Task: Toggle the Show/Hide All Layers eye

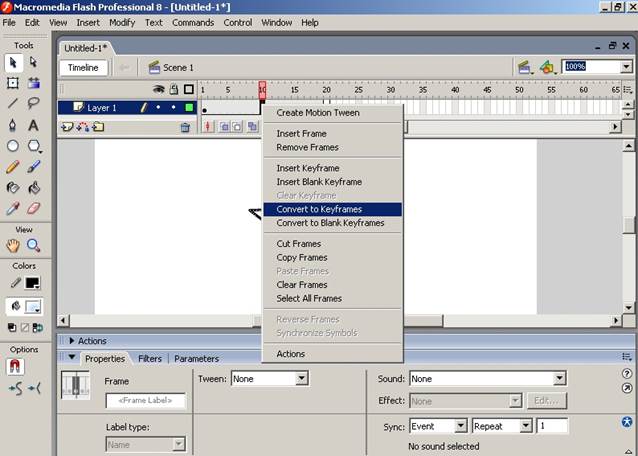Action: (159, 89)
